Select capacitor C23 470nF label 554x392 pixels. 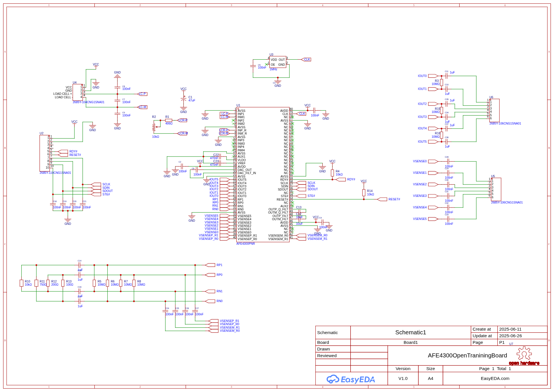(214, 165)
